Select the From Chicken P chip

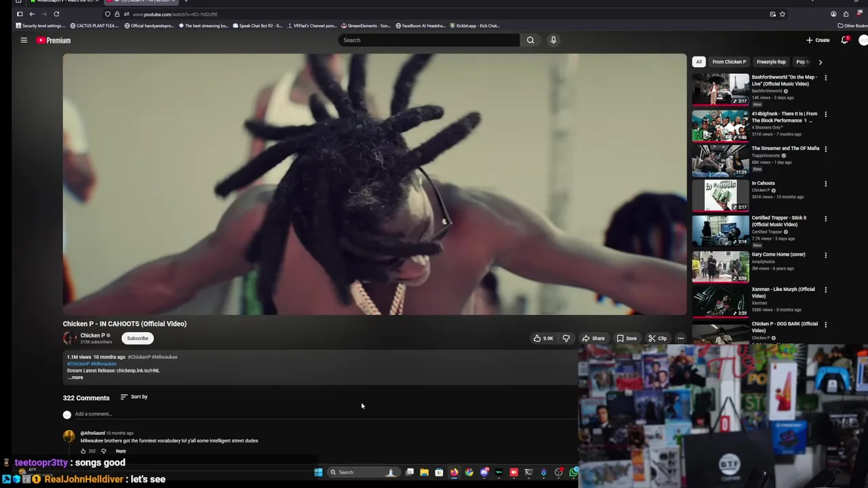pos(729,62)
